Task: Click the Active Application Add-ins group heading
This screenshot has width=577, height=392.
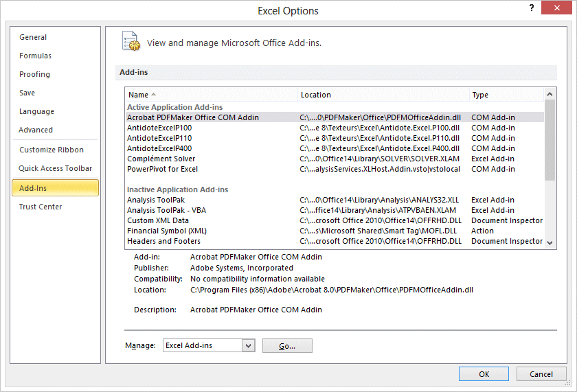Action: tap(174, 107)
